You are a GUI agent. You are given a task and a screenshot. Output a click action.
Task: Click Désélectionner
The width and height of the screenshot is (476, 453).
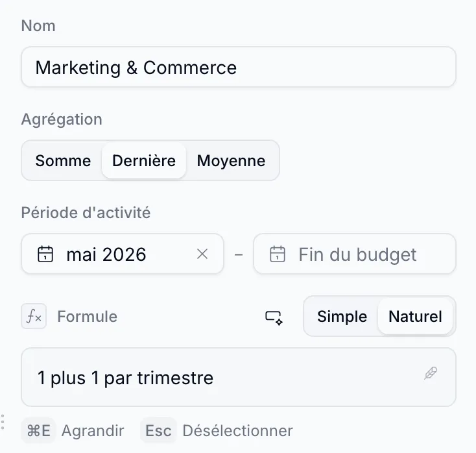click(x=237, y=430)
